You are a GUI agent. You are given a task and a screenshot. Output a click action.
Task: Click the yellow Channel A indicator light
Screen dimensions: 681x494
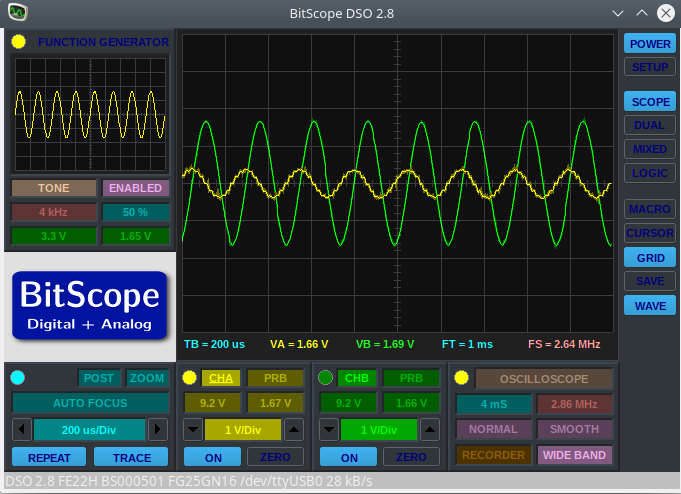[x=190, y=378]
